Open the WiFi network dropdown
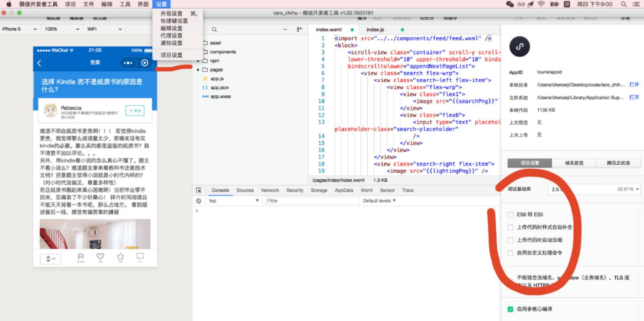644x321 pixels. click(x=104, y=29)
